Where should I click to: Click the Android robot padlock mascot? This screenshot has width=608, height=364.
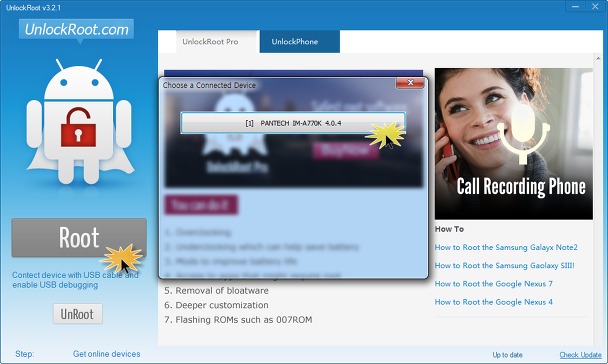[79, 122]
